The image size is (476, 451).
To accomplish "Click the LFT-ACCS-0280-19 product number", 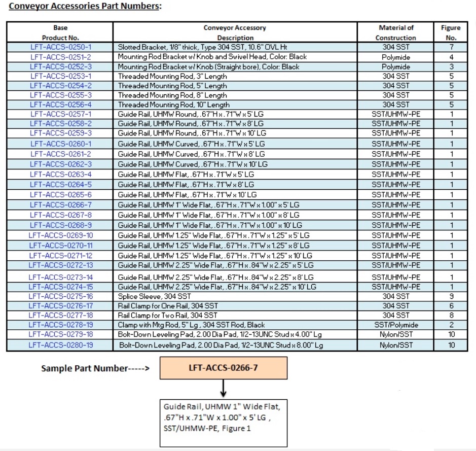I will (60, 345).
